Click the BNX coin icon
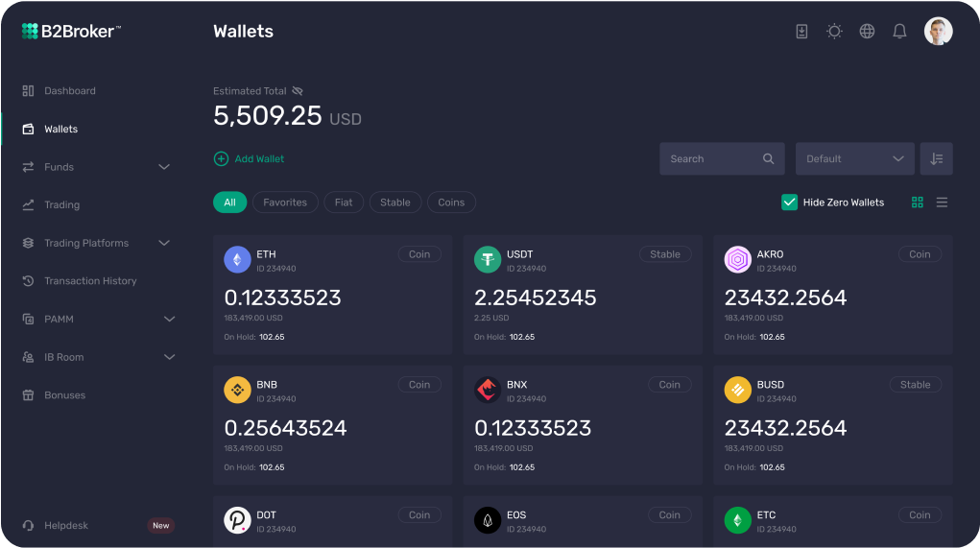The image size is (980, 548). coord(488,390)
